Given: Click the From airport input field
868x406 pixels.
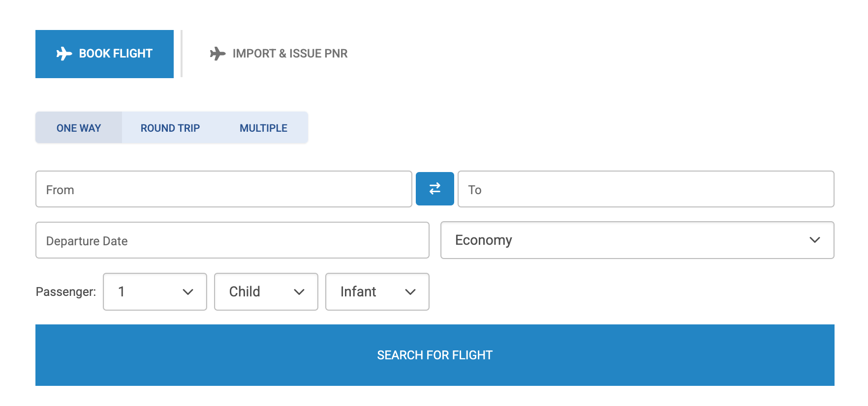Looking at the screenshot, I should 223,189.
